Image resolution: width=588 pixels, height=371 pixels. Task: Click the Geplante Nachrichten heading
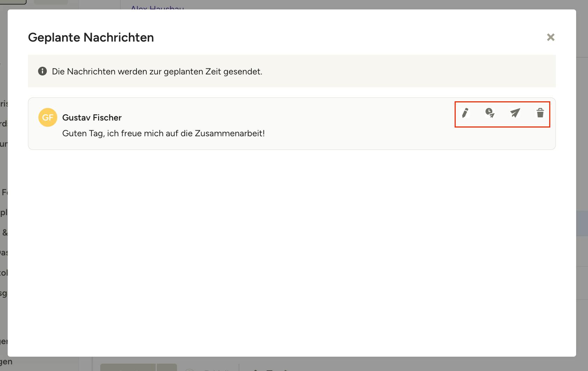tap(91, 37)
